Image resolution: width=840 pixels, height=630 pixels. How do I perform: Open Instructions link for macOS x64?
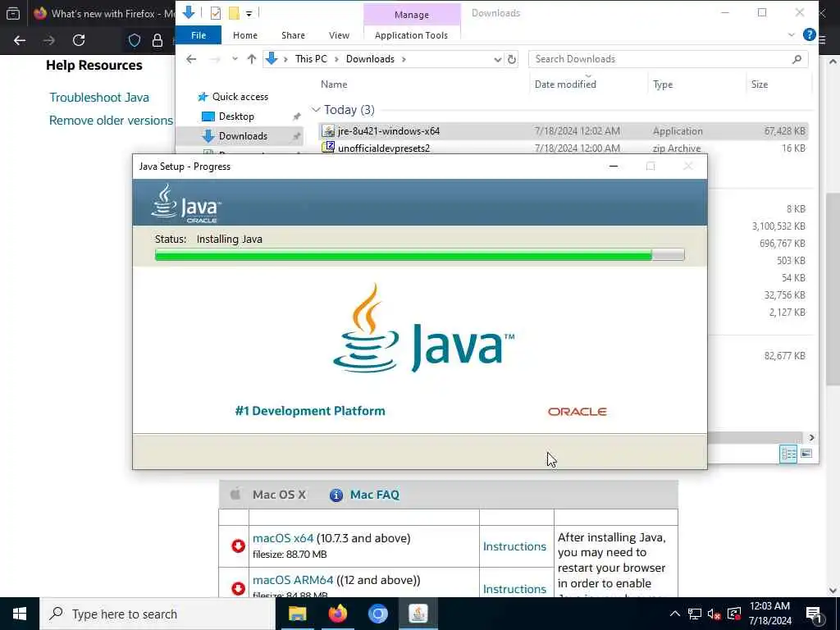pos(514,546)
